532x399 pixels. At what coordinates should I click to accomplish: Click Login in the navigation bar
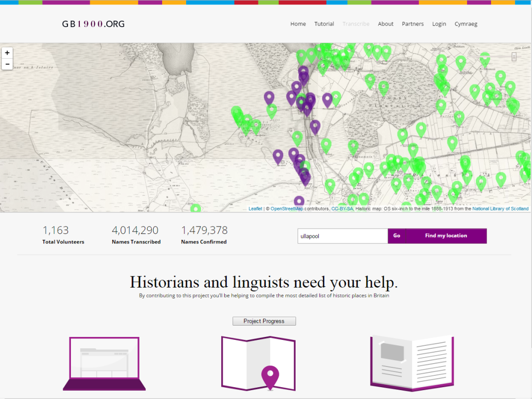coord(439,24)
